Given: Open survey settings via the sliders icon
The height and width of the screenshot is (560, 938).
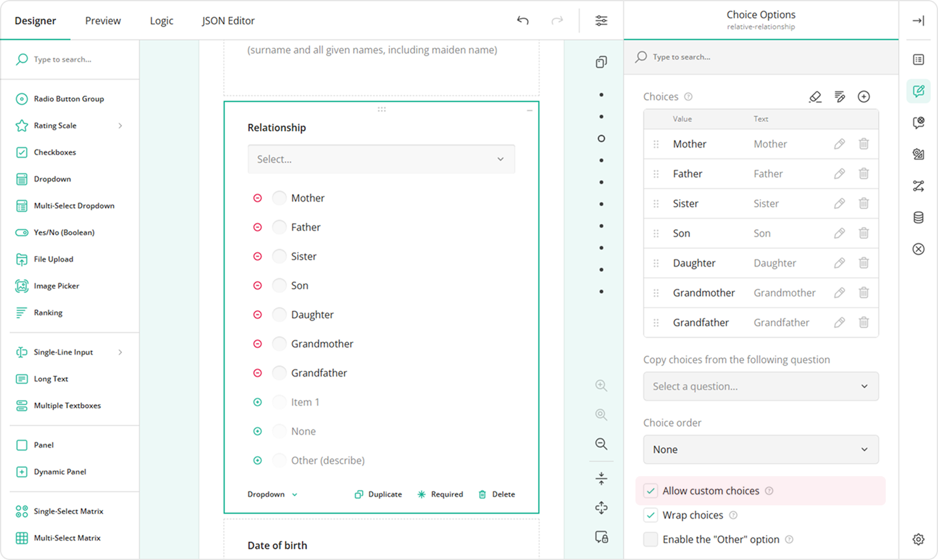Looking at the screenshot, I should [601, 20].
